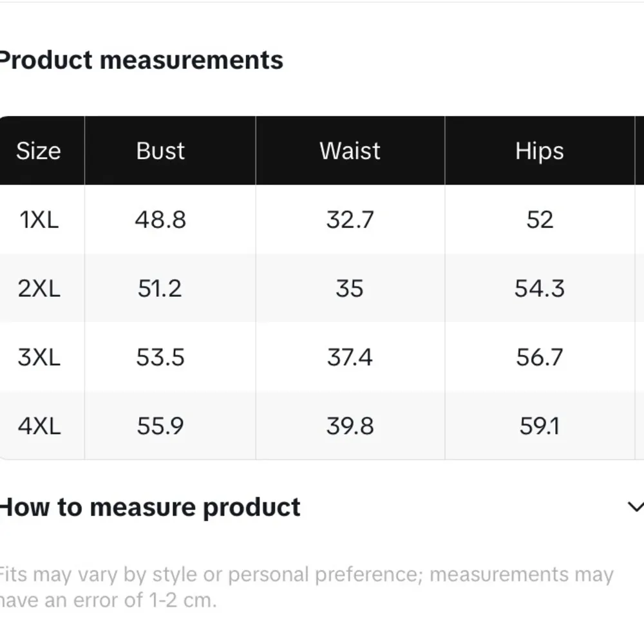Click the 37.4 waist measurement cell
644x644 pixels.
click(x=350, y=357)
